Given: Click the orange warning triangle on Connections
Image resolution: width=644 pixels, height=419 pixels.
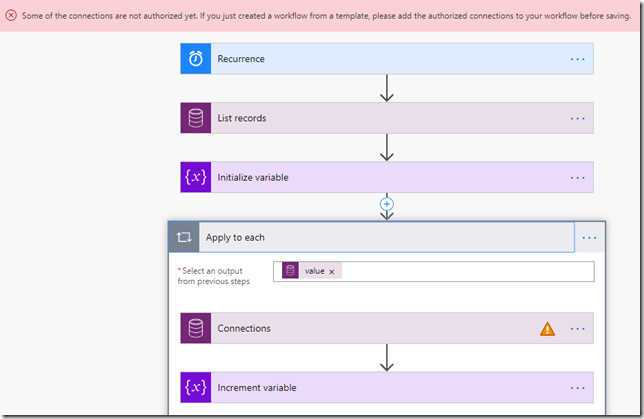Looking at the screenshot, I should pyautogui.click(x=547, y=329).
